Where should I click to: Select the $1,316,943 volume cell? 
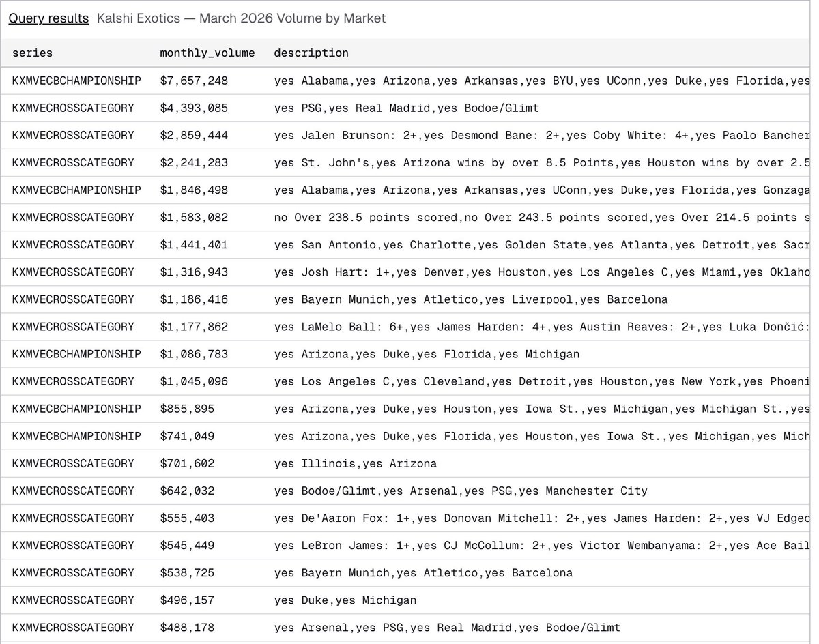[x=194, y=272]
